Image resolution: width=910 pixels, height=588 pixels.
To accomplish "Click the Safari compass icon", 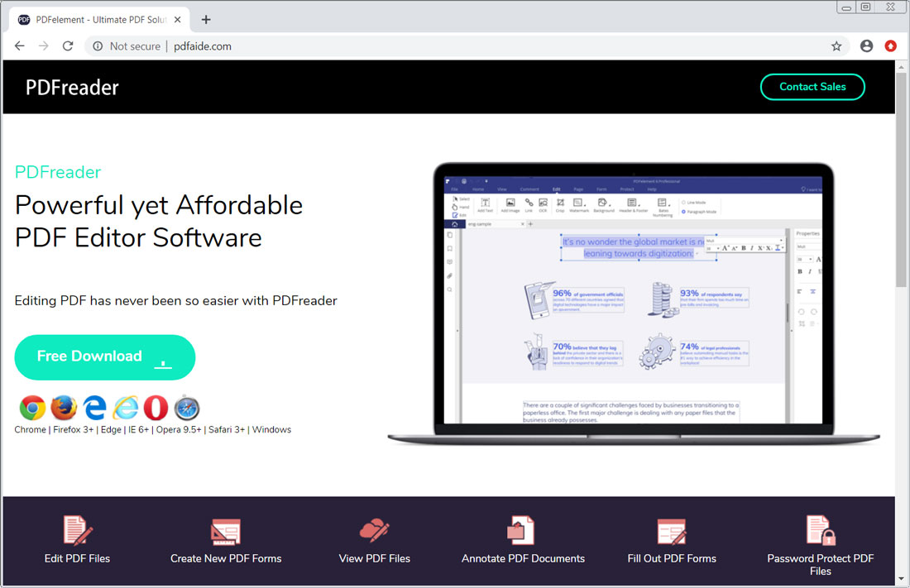I will [187, 408].
